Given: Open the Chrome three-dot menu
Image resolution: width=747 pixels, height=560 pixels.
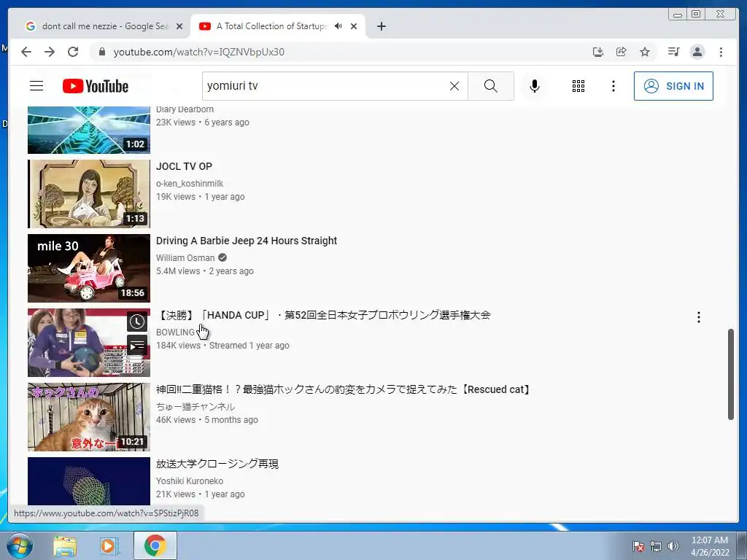Looking at the screenshot, I should pos(721,52).
